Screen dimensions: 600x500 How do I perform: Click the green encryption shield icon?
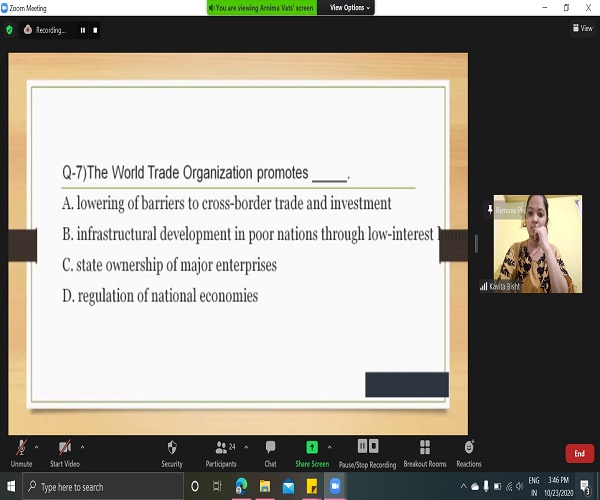tap(9, 30)
